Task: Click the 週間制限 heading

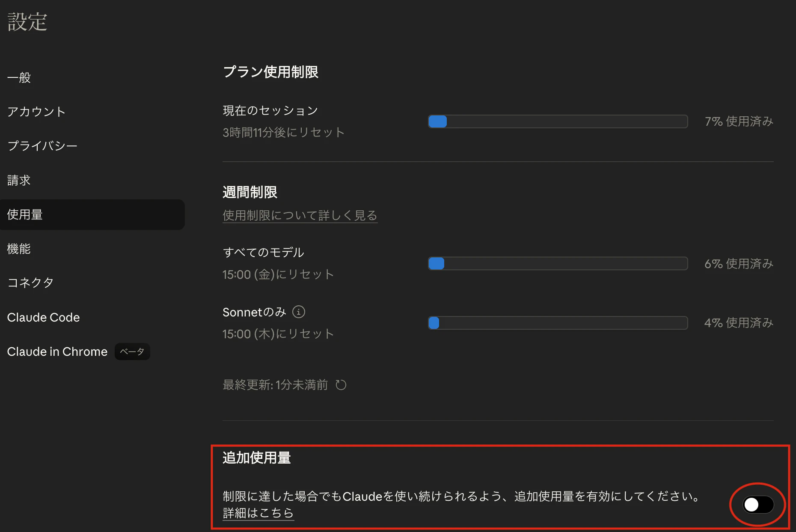Action: pyautogui.click(x=250, y=192)
